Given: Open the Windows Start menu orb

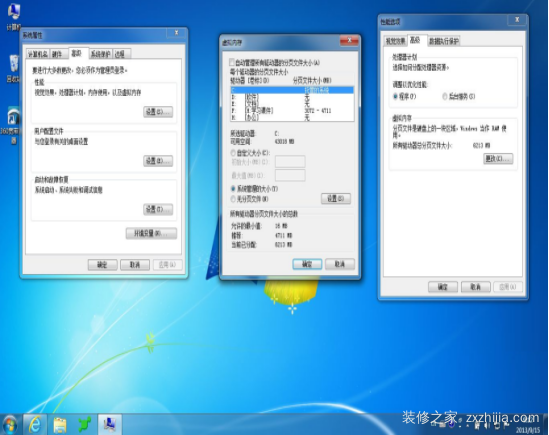Looking at the screenshot, I should 10,425.
